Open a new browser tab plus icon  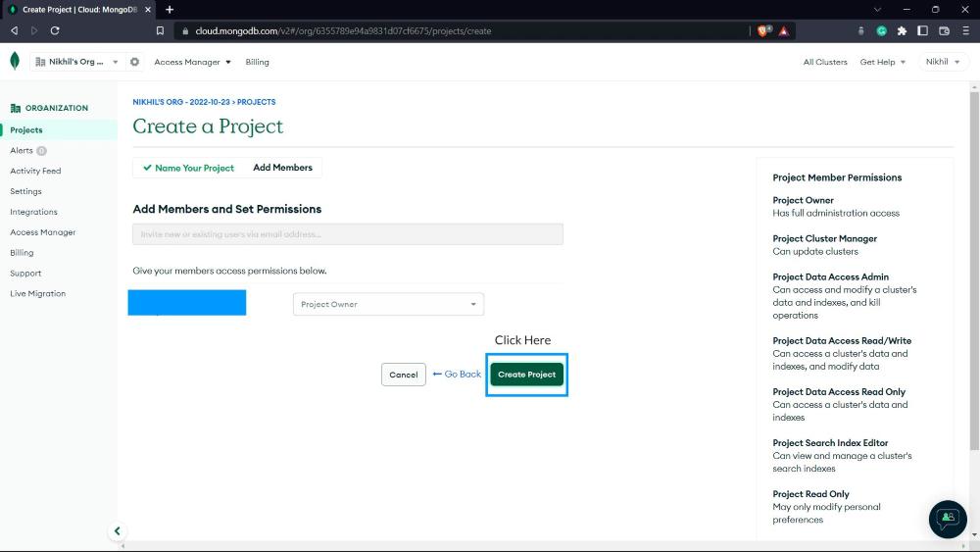pyautogui.click(x=170, y=10)
